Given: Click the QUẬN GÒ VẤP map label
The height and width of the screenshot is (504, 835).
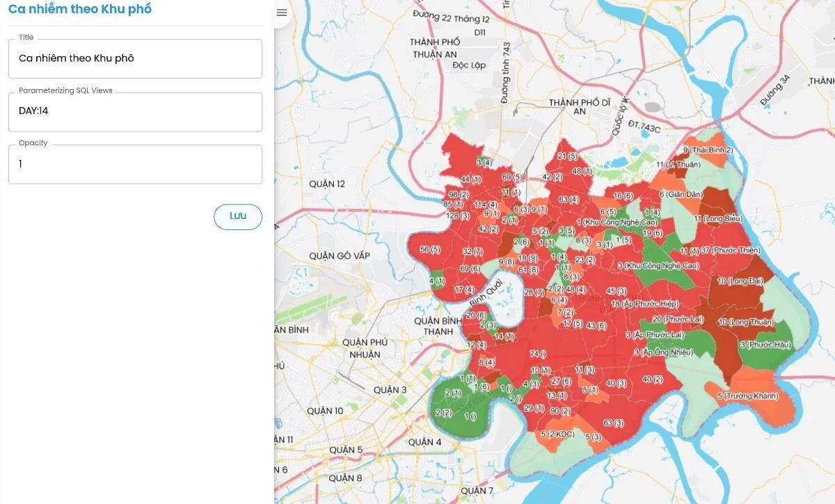Looking at the screenshot, I should click(x=340, y=256).
